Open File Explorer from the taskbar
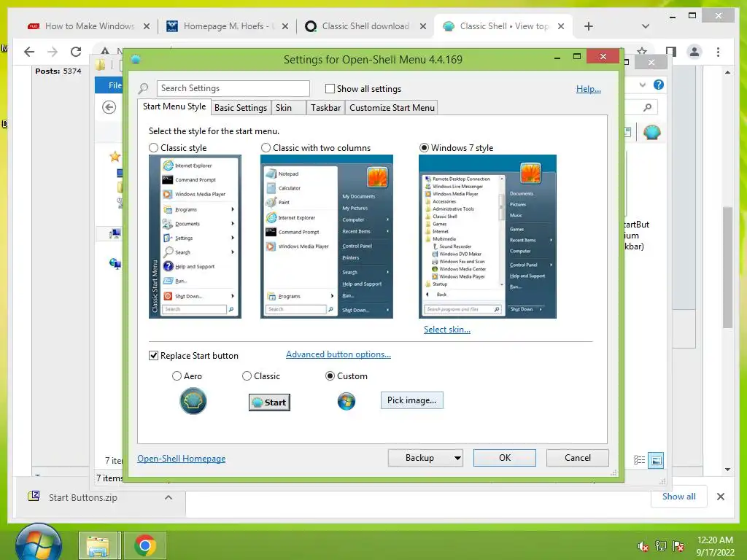This screenshot has height=560, width=747. [98, 545]
